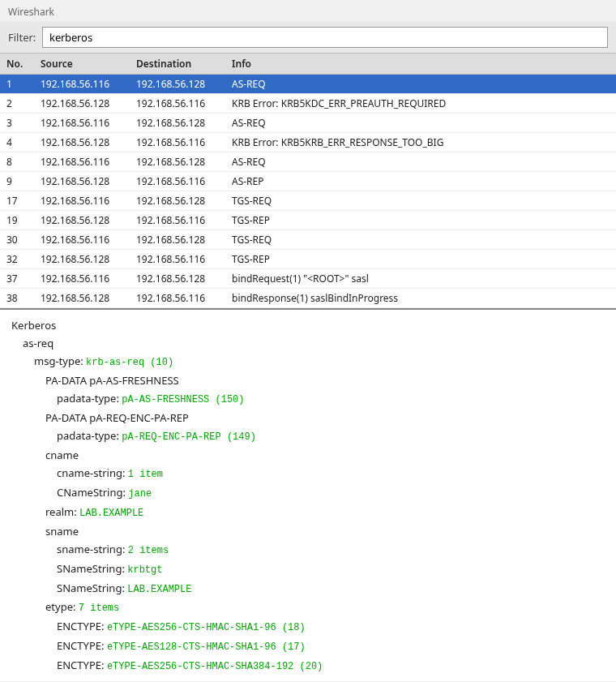
Task: Select packet 8 AS-REQ row
Action: (308, 162)
